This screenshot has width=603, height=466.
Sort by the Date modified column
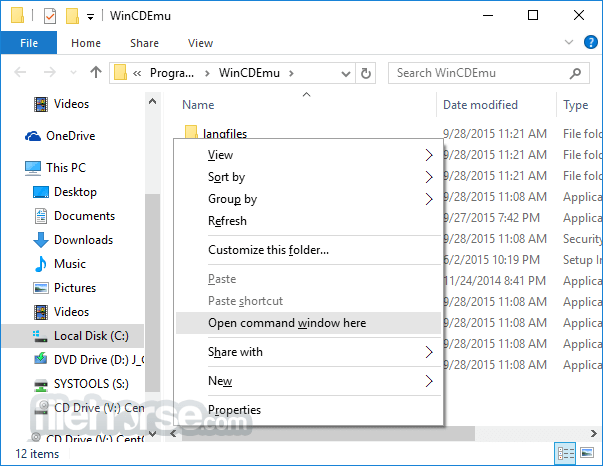point(480,105)
